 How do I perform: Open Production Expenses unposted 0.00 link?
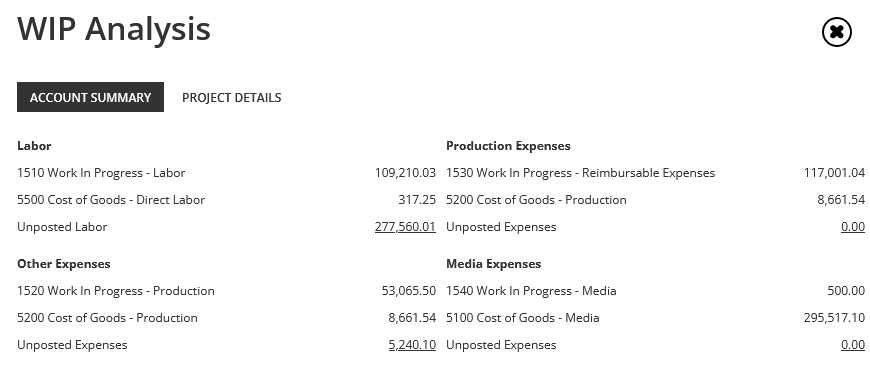[853, 227]
